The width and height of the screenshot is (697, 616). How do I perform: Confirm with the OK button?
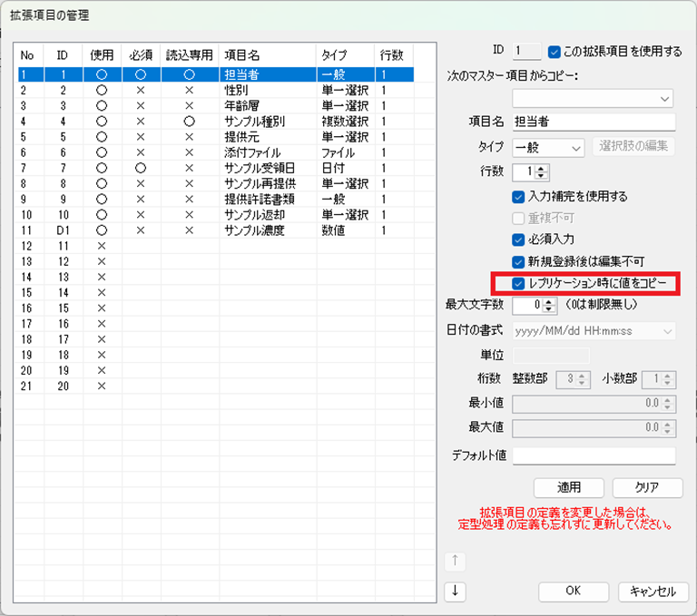pyautogui.click(x=573, y=591)
